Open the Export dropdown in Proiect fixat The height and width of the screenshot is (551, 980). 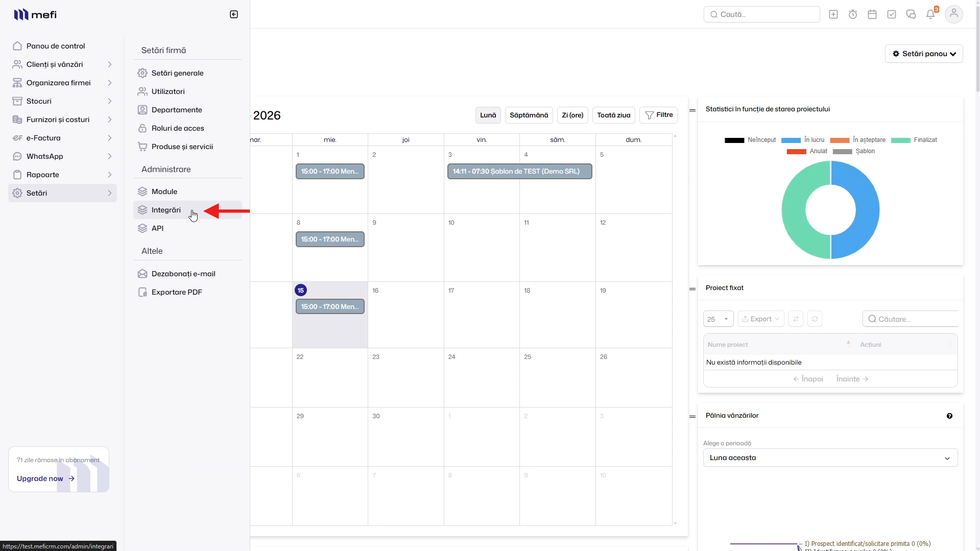click(761, 319)
